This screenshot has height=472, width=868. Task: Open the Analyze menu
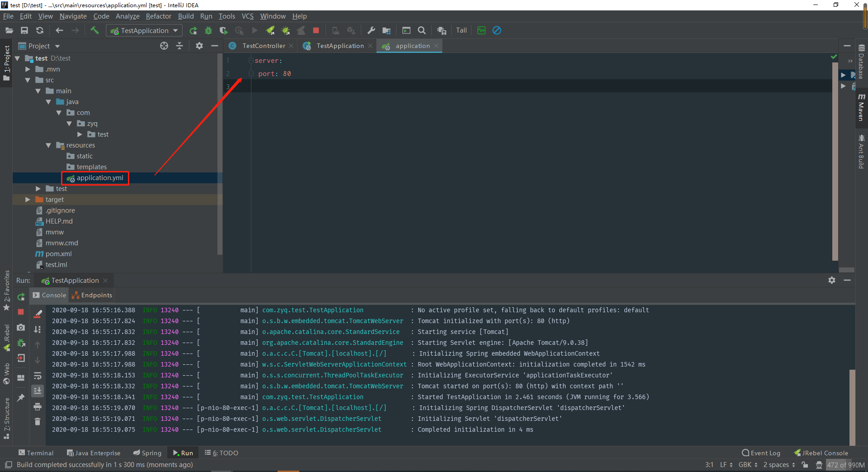(x=127, y=16)
